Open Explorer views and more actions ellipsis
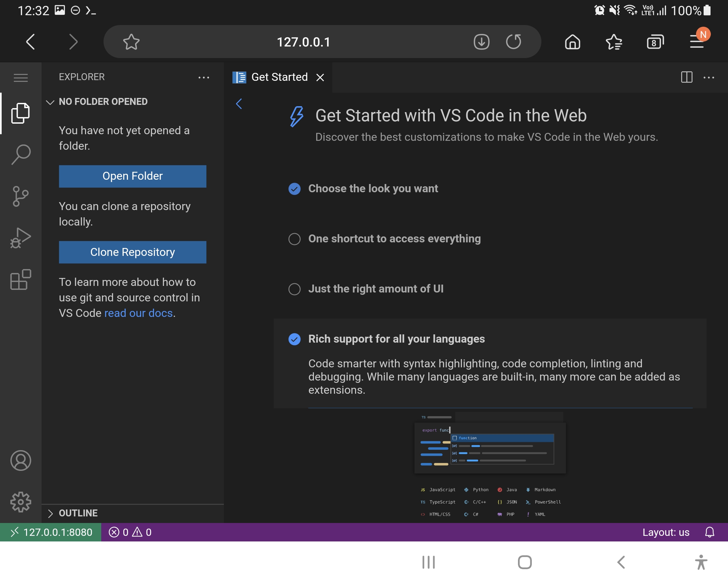The width and height of the screenshot is (728, 583). [204, 77]
